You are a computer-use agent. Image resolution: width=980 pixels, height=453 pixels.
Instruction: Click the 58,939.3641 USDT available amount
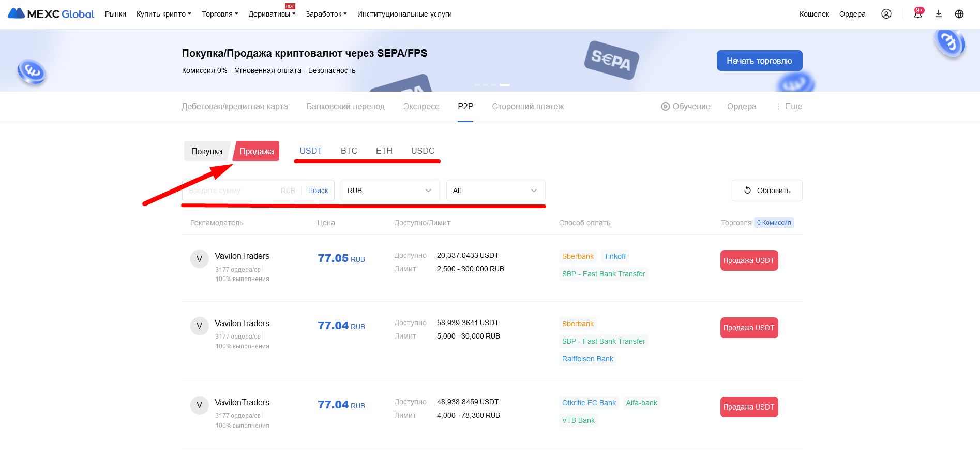(x=468, y=323)
